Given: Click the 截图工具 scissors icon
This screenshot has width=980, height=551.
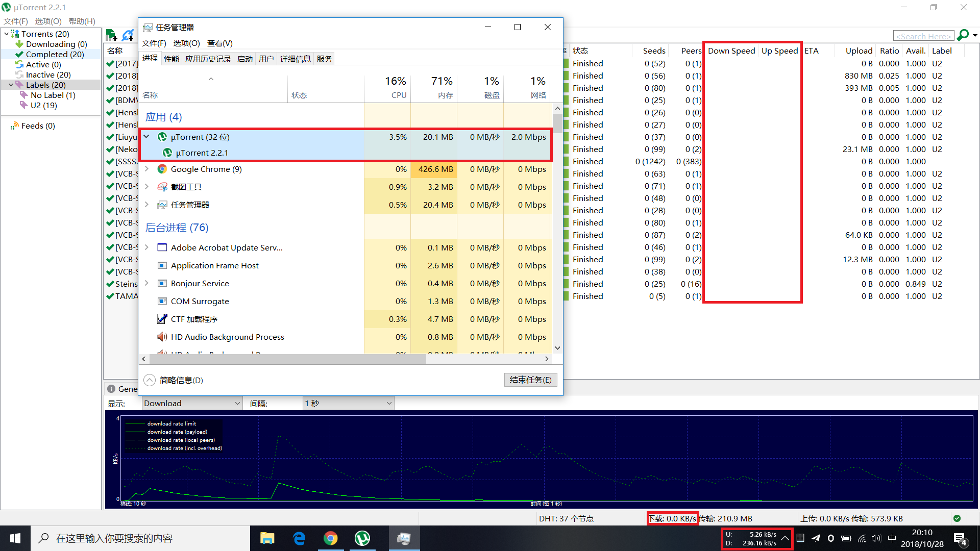Looking at the screenshot, I should [162, 187].
